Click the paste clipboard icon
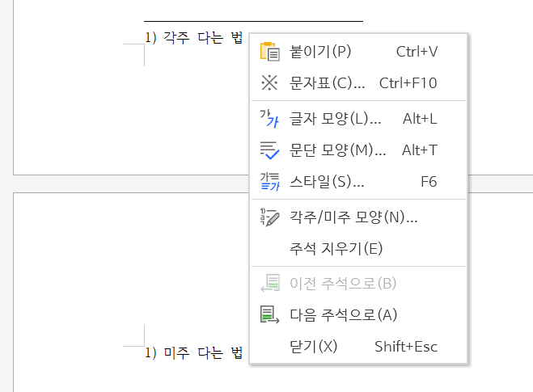The height and width of the screenshot is (392, 533). tap(270, 52)
